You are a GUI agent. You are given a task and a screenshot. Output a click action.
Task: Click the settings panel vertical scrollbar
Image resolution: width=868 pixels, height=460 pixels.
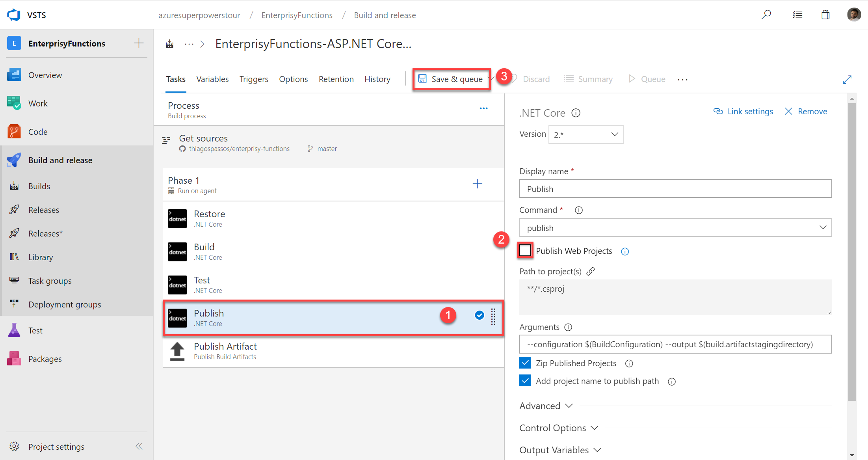coord(852,252)
